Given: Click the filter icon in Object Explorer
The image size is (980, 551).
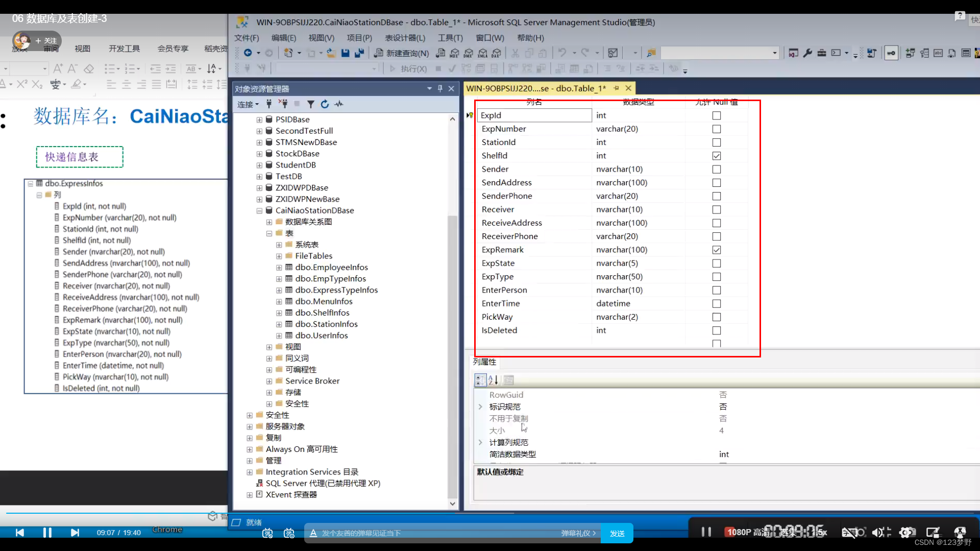Looking at the screenshot, I should pos(310,104).
